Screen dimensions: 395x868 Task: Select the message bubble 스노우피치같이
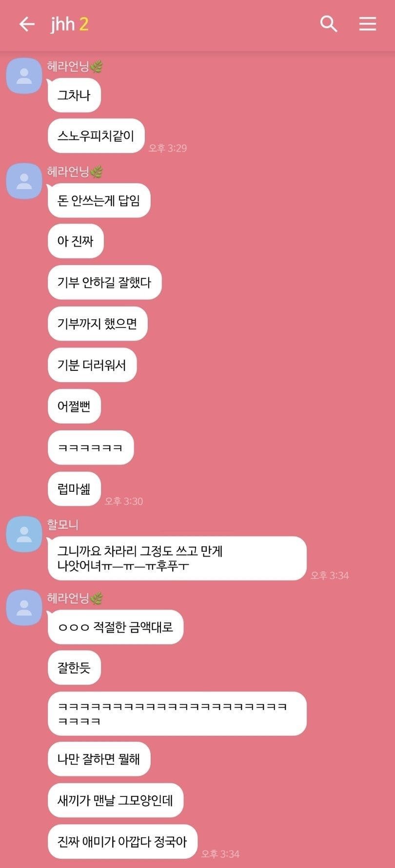point(96,136)
